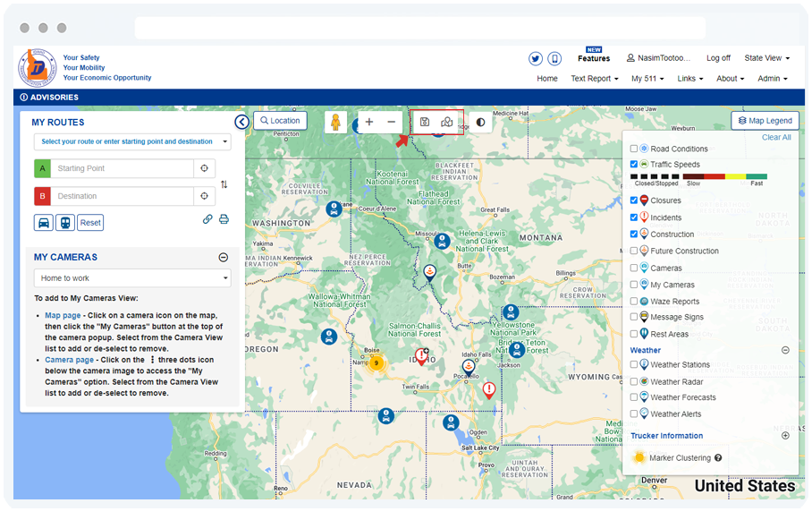
Task: Expand the My 511 menu
Action: pos(647,78)
